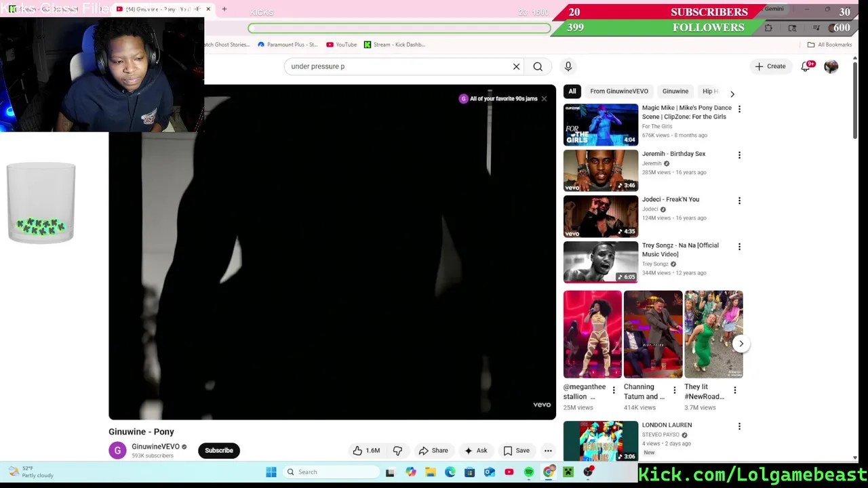The image size is (868, 488).
Task: Start voice search with microphone icon
Action: (568, 66)
